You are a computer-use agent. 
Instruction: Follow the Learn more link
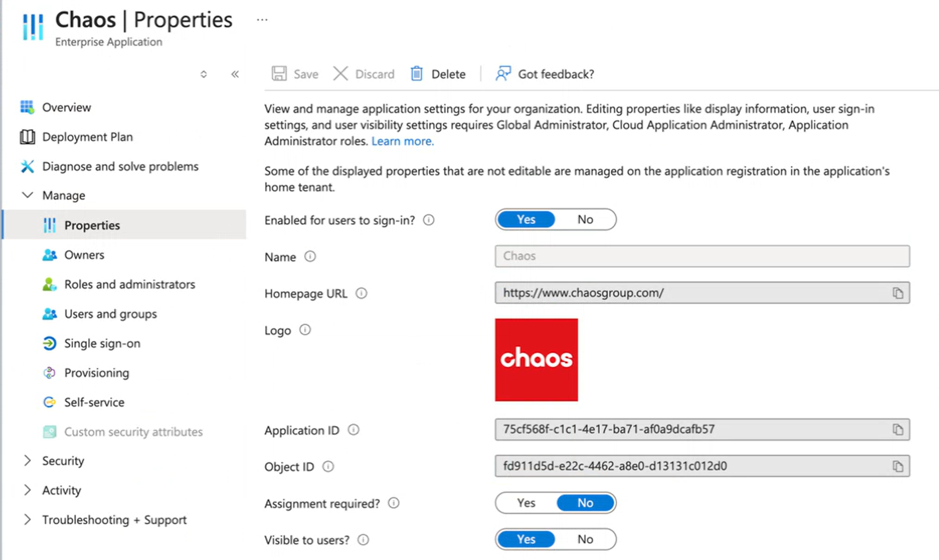402,141
